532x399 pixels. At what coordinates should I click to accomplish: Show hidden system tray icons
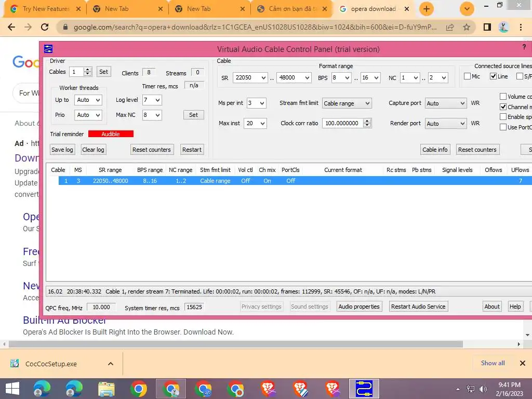[458, 389]
